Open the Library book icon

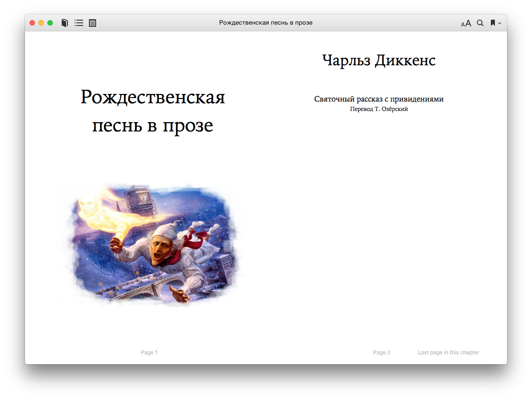pyautogui.click(x=65, y=23)
